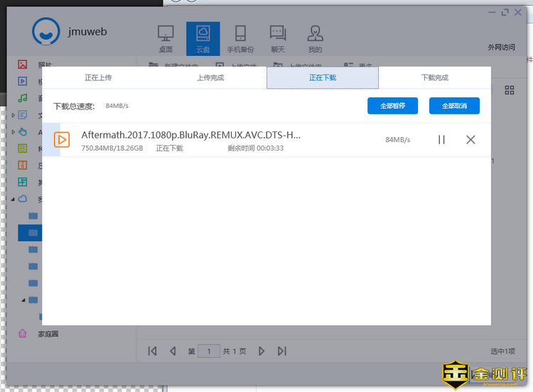Open the 桌面 desktop section
Screen dimensions: 533x392
coord(166,38)
